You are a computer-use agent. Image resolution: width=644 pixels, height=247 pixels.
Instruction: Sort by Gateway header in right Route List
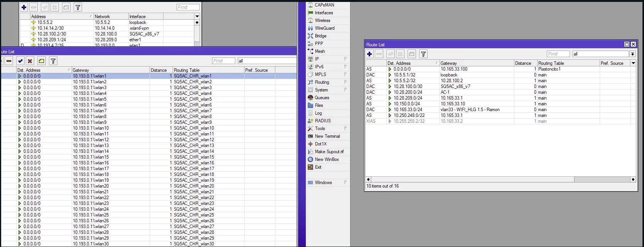[477, 63]
